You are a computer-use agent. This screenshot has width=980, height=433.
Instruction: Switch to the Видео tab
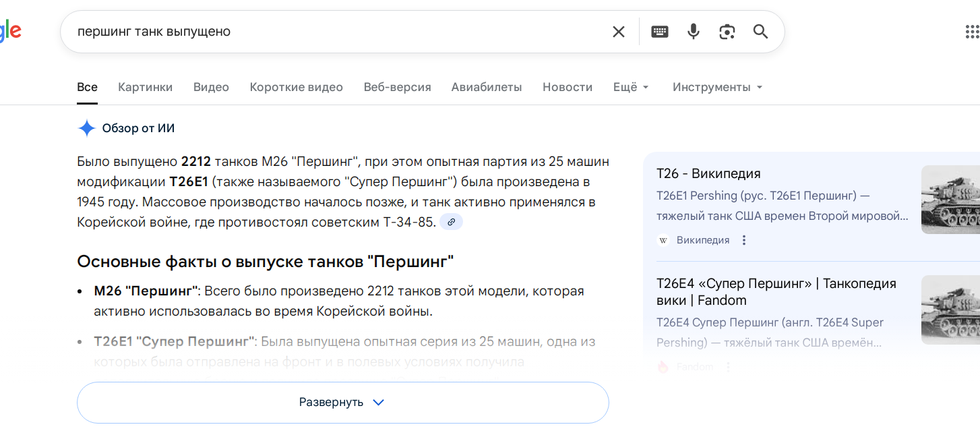click(x=211, y=87)
